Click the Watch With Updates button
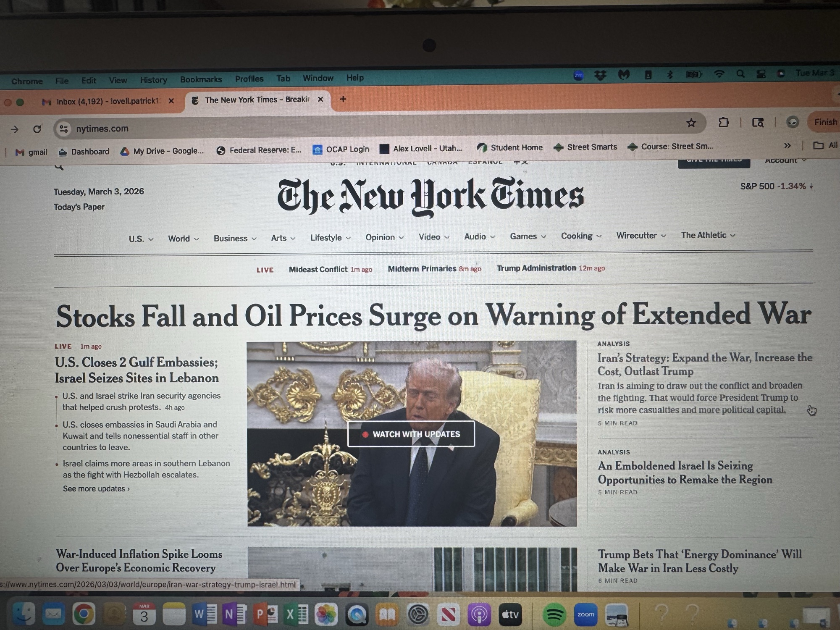Viewport: 840px width, 630px height. (x=411, y=434)
